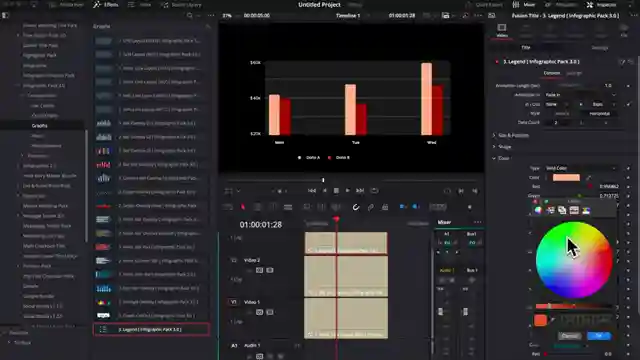The image size is (640, 360).
Task: Adjust the A1 mixer fader
Action: pyautogui.click(x=440, y=312)
